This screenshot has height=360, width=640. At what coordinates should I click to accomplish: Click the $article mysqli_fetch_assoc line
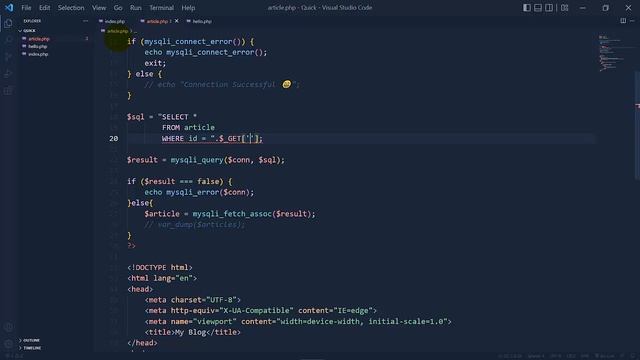click(x=230, y=214)
